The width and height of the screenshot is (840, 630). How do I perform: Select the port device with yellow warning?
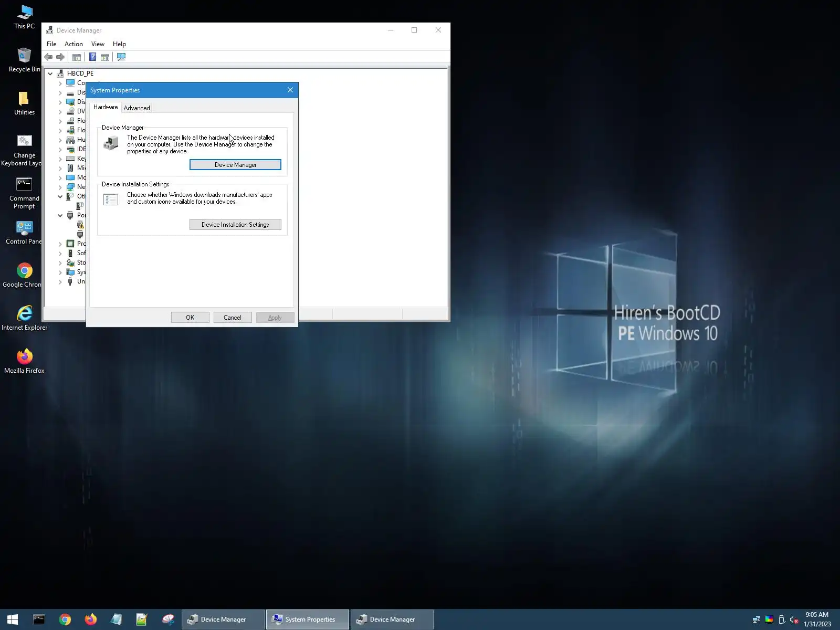coord(80,225)
